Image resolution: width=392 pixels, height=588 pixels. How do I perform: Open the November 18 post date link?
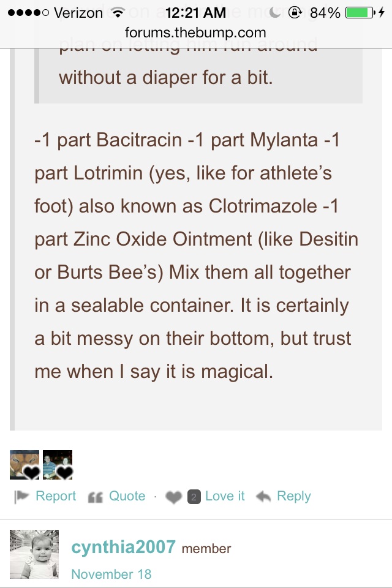pos(111,574)
